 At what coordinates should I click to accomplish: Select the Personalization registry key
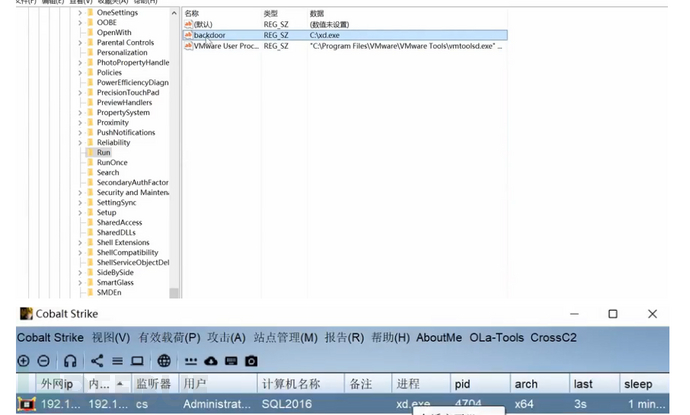coord(122,52)
